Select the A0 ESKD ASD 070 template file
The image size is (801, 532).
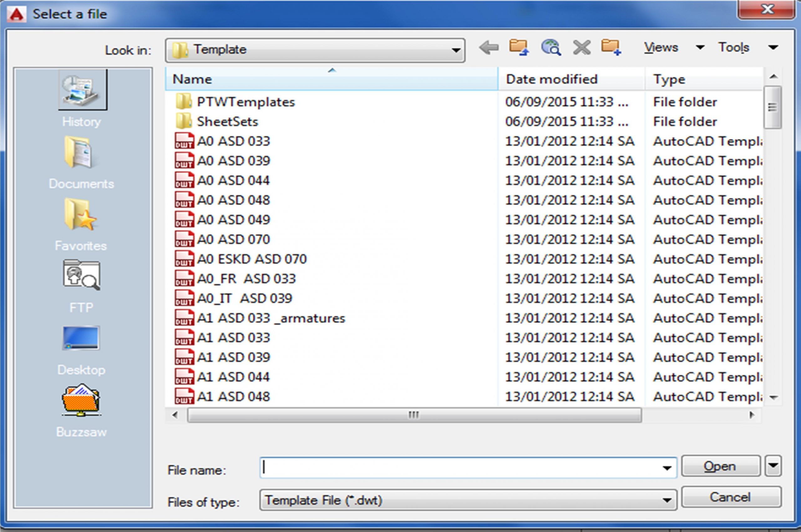(x=252, y=259)
